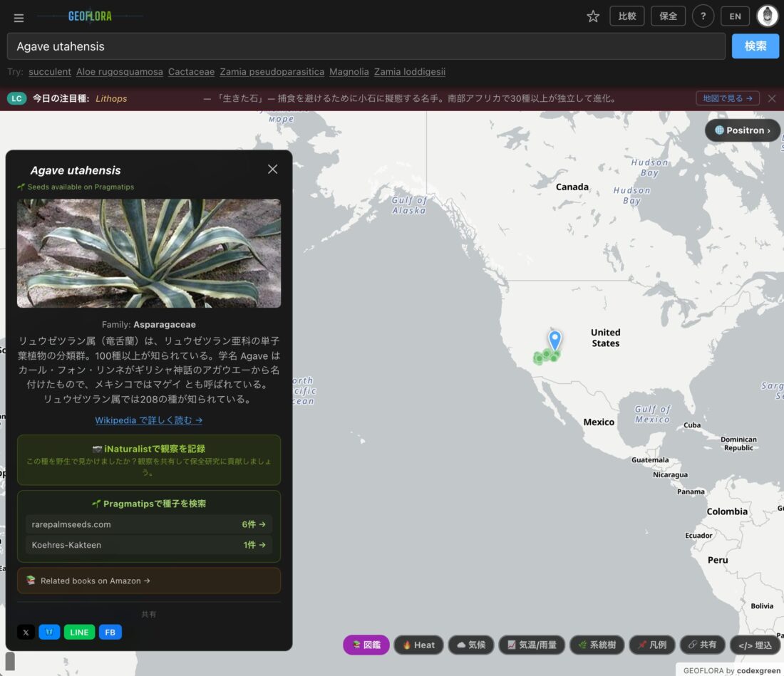Image resolution: width=784 pixels, height=676 pixels.
Task: Click the blue map pin marker
Action: (555, 340)
